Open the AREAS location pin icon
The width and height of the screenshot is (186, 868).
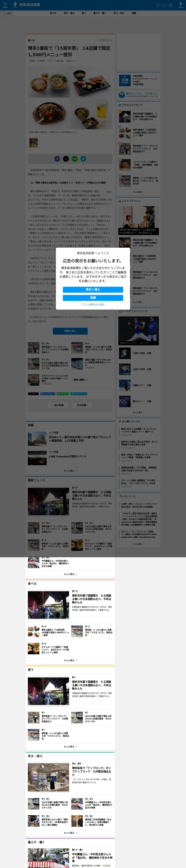(x=181, y=5)
